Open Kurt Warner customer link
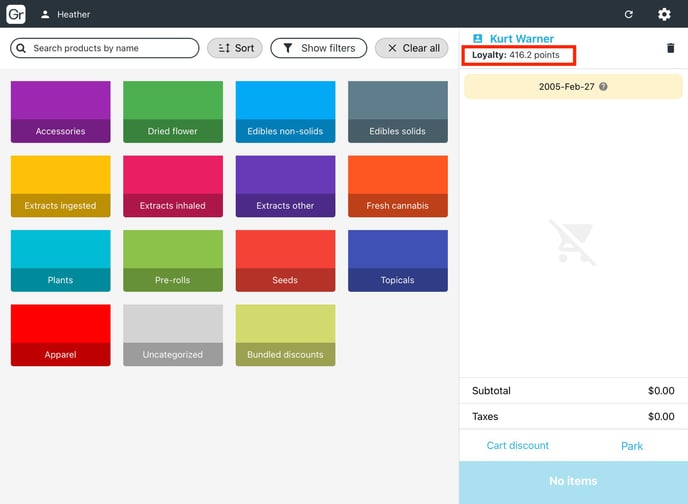Screen dimensions: 688x504 [521, 39]
